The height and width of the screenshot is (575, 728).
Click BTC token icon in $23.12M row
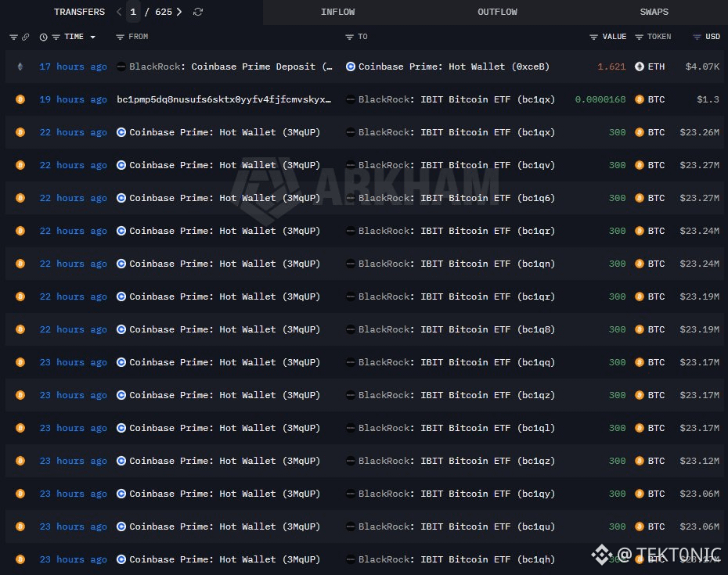(640, 461)
